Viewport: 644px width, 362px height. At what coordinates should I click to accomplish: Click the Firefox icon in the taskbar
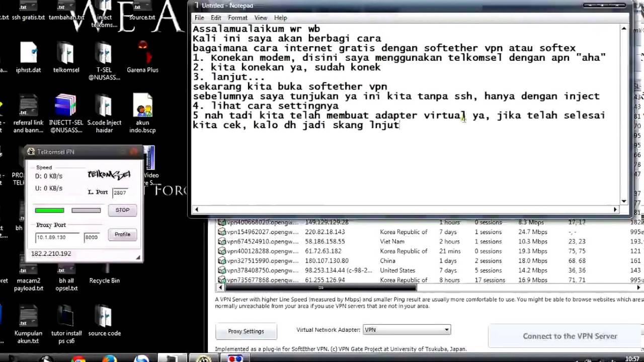pos(110,358)
